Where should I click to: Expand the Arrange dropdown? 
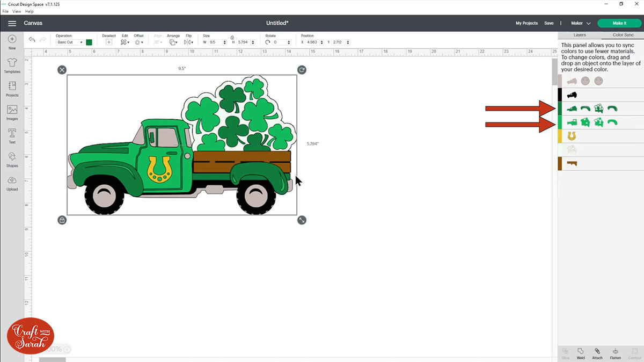pyautogui.click(x=173, y=42)
